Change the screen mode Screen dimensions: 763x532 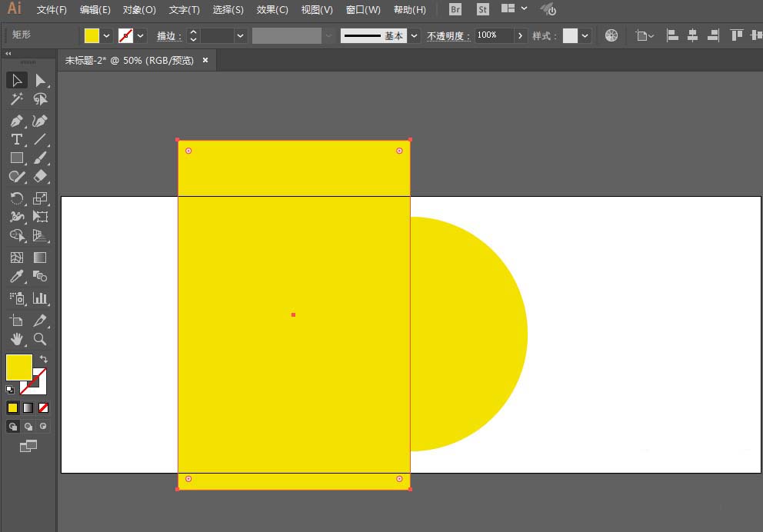click(28, 446)
